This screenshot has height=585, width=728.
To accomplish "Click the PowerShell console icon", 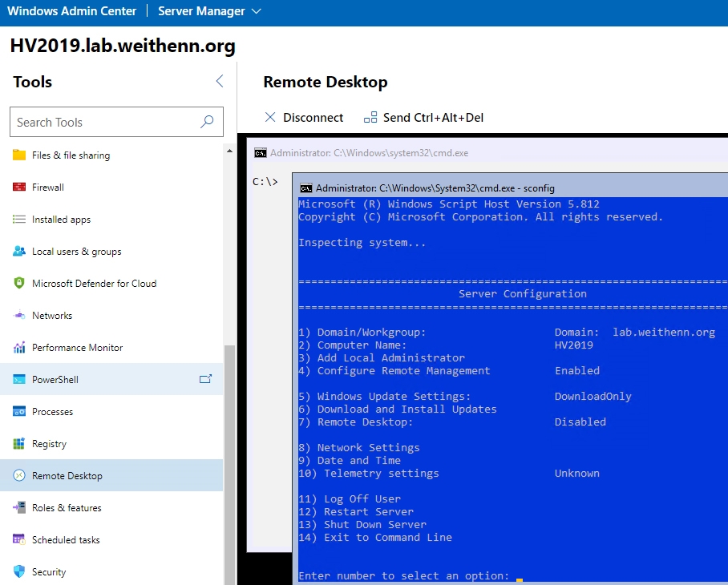I will 19,379.
